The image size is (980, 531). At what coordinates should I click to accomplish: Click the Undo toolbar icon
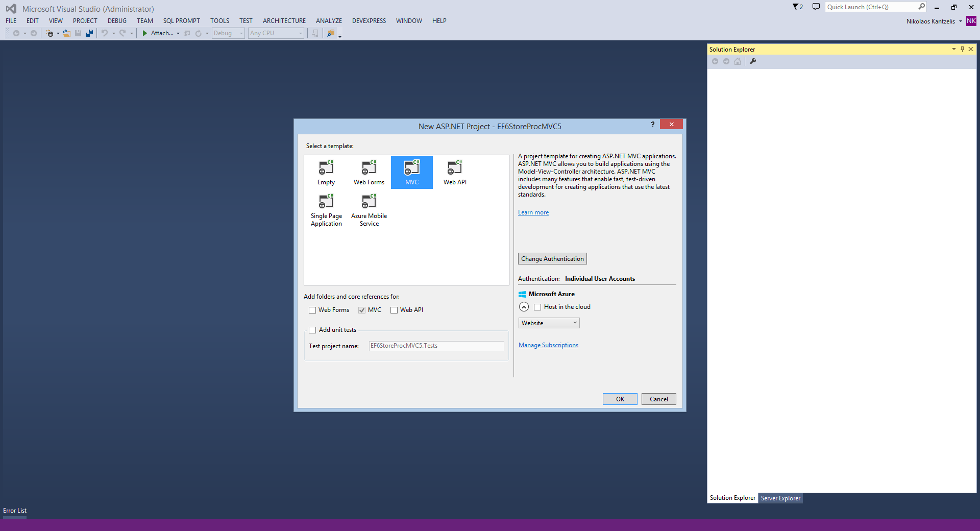[x=104, y=33]
